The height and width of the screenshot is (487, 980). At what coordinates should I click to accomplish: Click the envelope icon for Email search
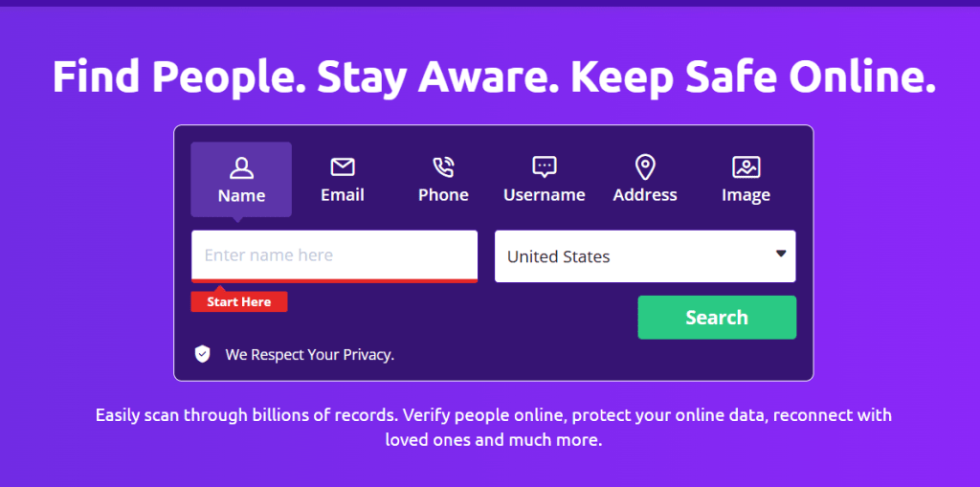pyautogui.click(x=343, y=166)
